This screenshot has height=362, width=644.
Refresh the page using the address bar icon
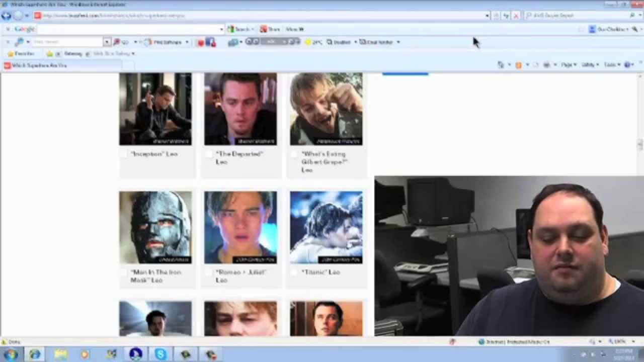tap(506, 16)
